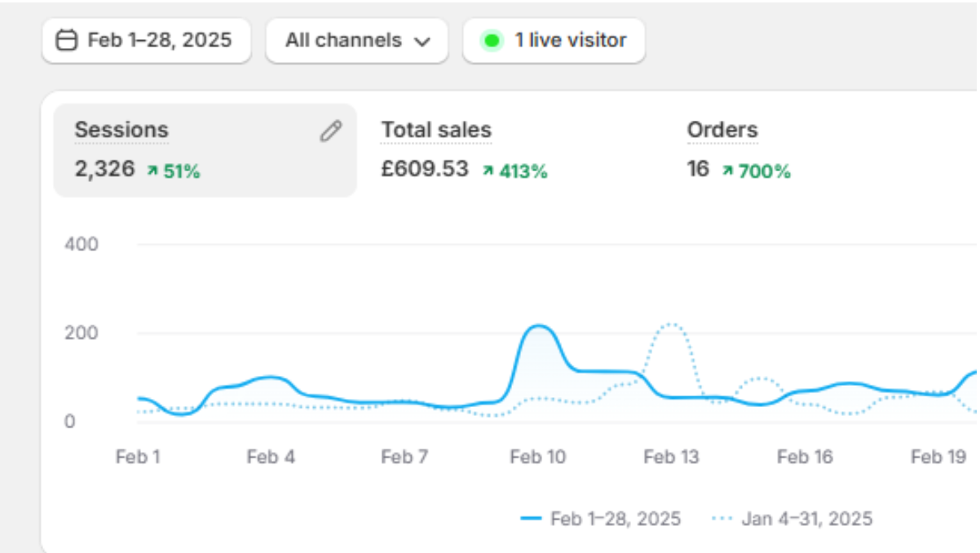The width and height of the screenshot is (980, 553).
Task: Toggle the Feb 1–28, 2025 legend text
Action: (616, 519)
